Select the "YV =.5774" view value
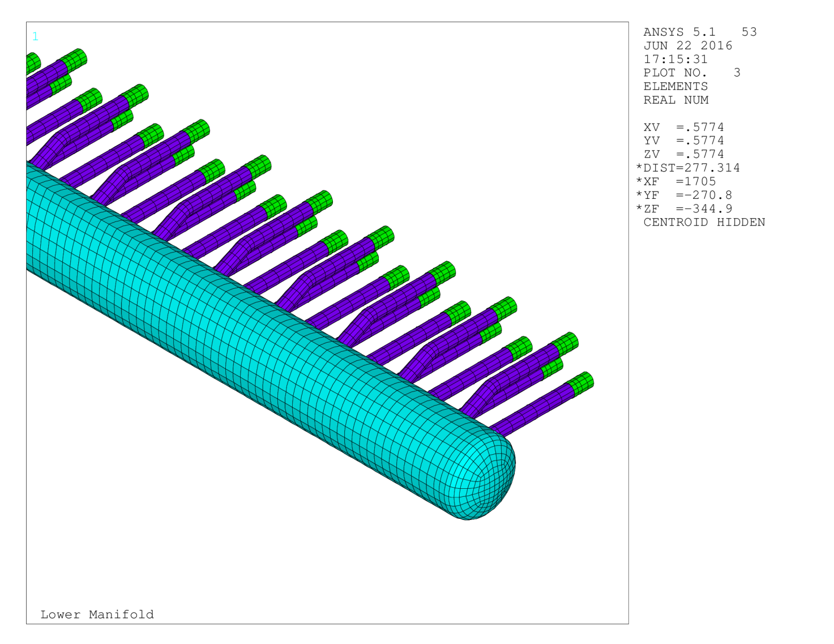834x644 pixels. (x=684, y=141)
